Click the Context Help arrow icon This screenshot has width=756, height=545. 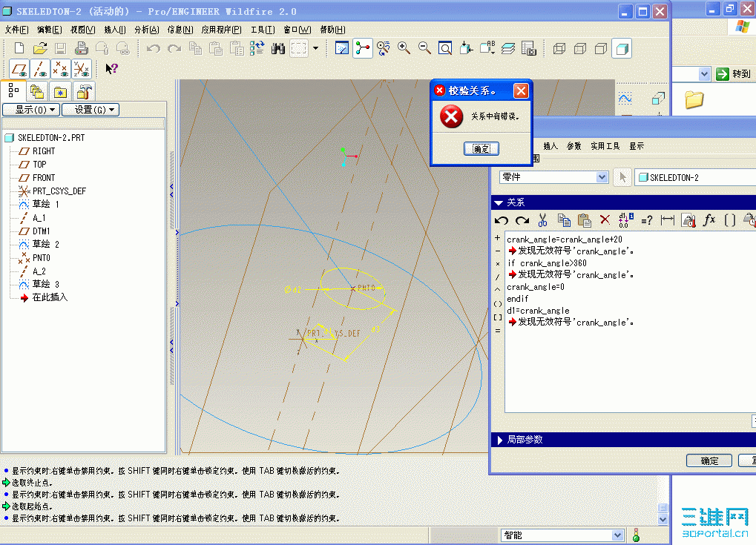point(111,69)
